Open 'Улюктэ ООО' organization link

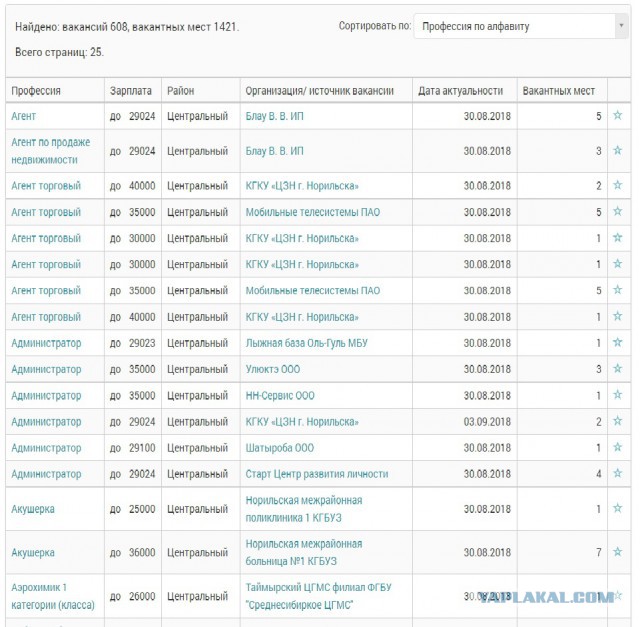pos(273,369)
